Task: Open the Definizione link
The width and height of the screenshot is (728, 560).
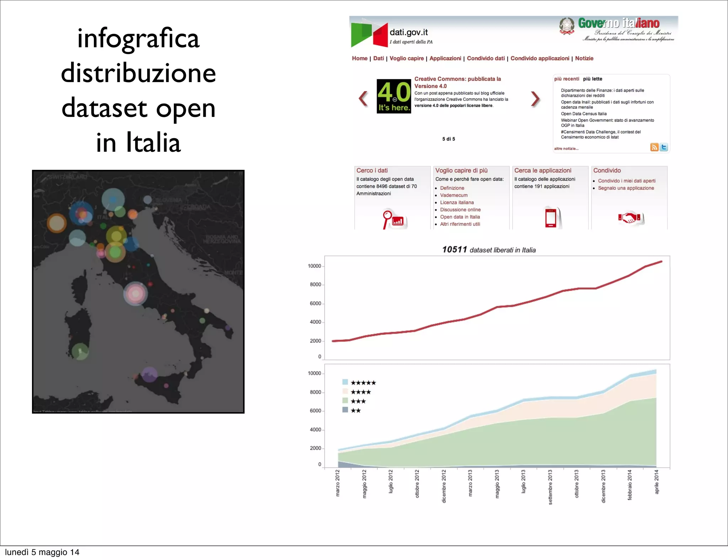Action: (x=452, y=188)
